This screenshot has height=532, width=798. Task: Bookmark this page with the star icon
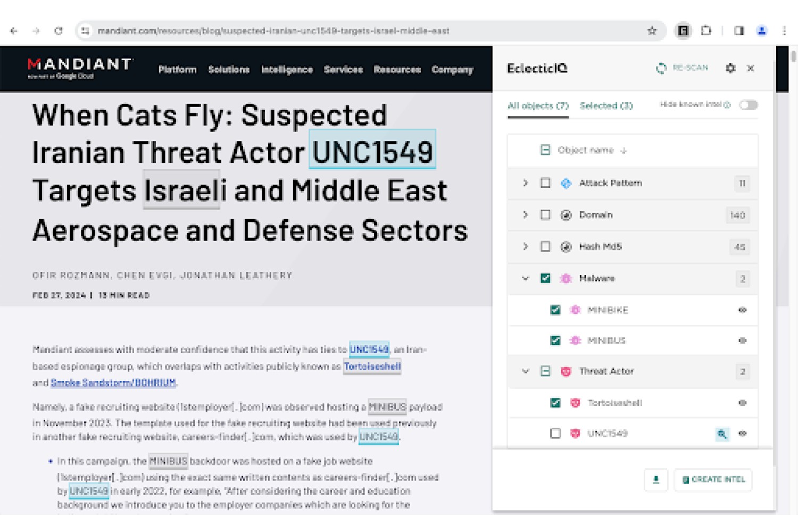pos(652,31)
